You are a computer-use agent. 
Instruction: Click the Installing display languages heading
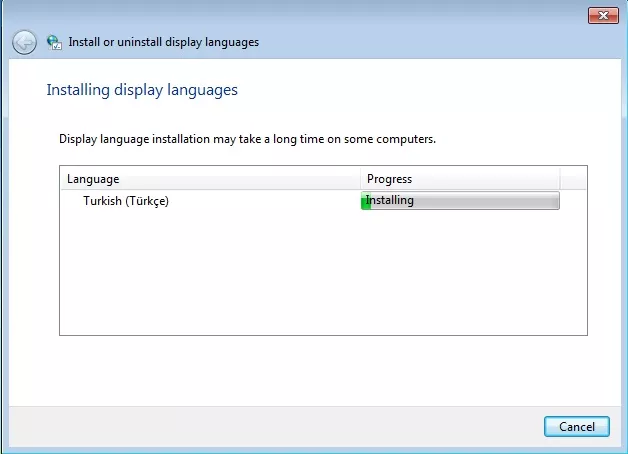(142, 90)
